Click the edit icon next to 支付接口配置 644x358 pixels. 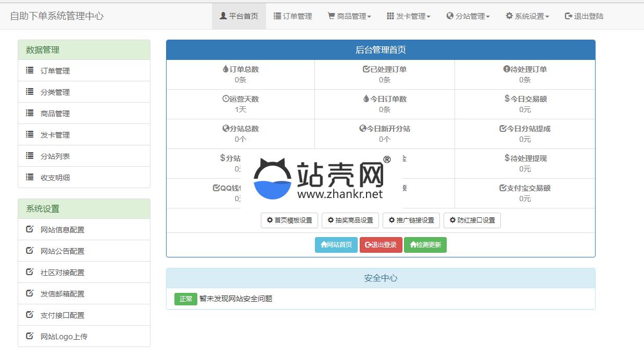(x=30, y=315)
